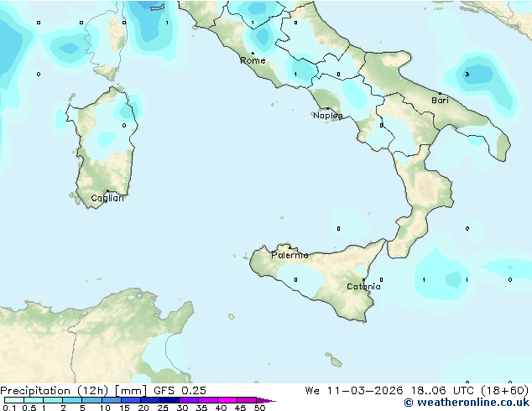The height and width of the screenshot is (411, 532).
Task: Select the 5–10 mm legend color swatch
Action: (91, 400)
